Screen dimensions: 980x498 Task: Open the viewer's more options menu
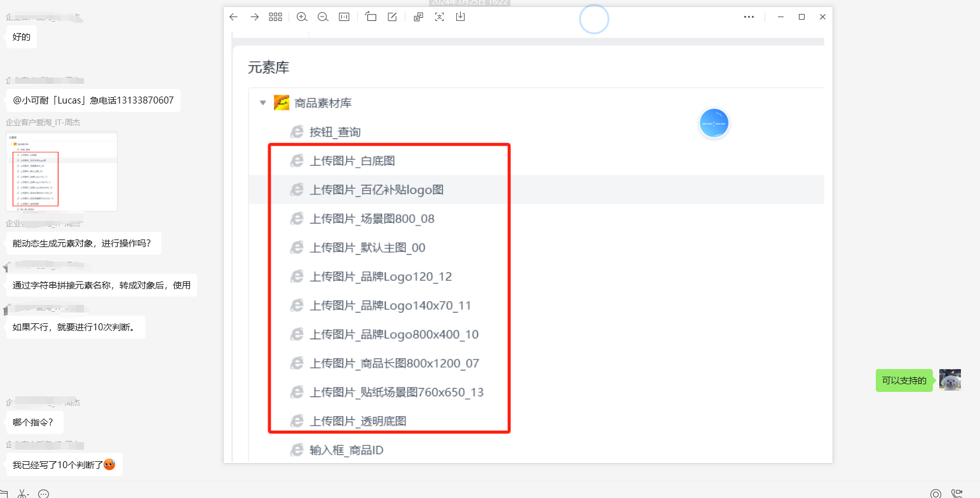point(749,17)
